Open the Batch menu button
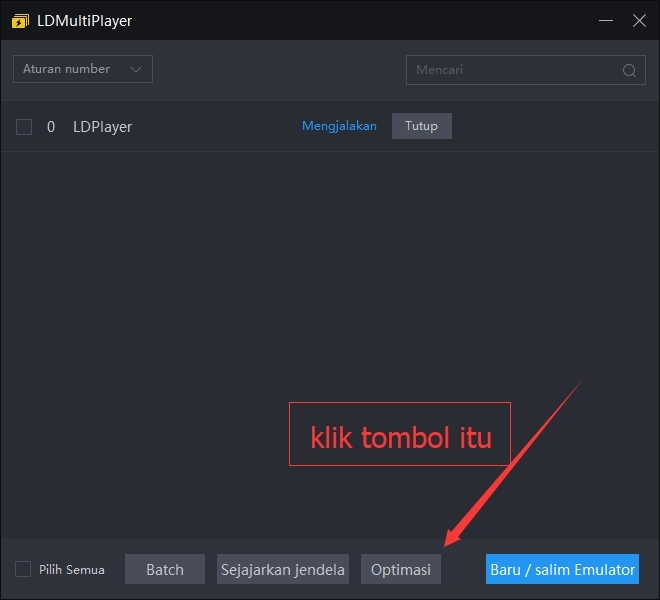The height and width of the screenshot is (600, 660). click(x=165, y=569)
